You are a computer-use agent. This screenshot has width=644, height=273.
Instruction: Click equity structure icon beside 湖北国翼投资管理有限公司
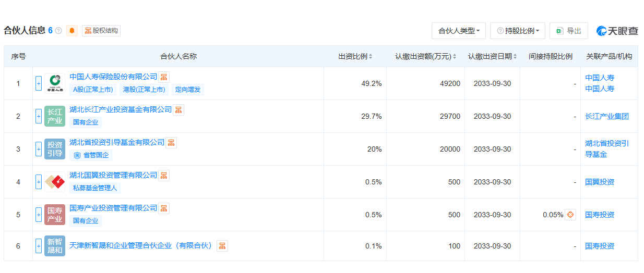point(164,176)
